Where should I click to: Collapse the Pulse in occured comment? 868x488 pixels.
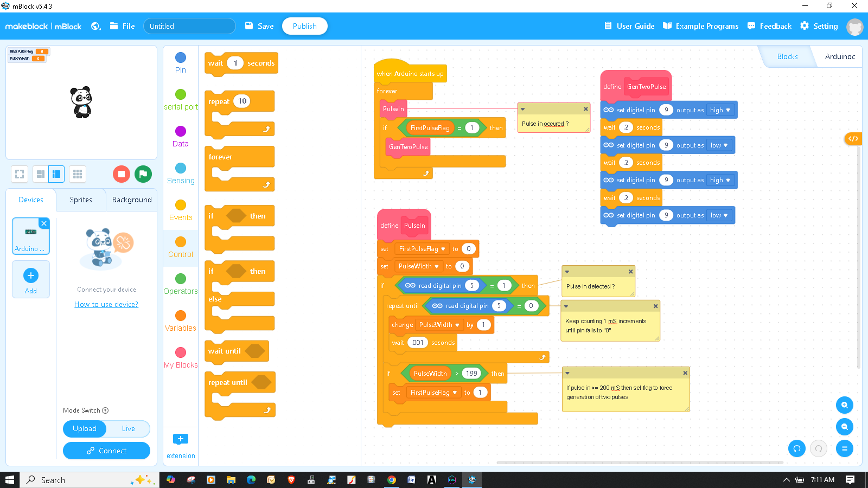[523, 109]
